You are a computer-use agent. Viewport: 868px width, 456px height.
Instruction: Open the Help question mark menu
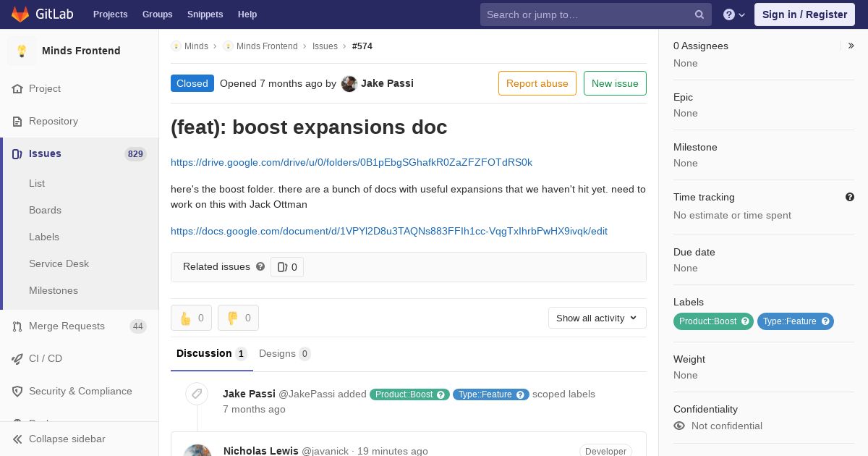tap(734, 14)
